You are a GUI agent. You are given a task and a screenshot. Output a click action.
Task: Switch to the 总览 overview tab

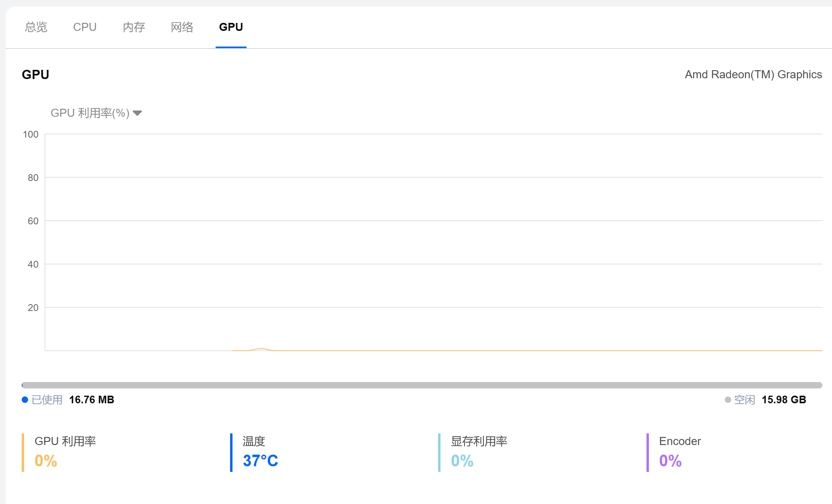coord(36,27)
